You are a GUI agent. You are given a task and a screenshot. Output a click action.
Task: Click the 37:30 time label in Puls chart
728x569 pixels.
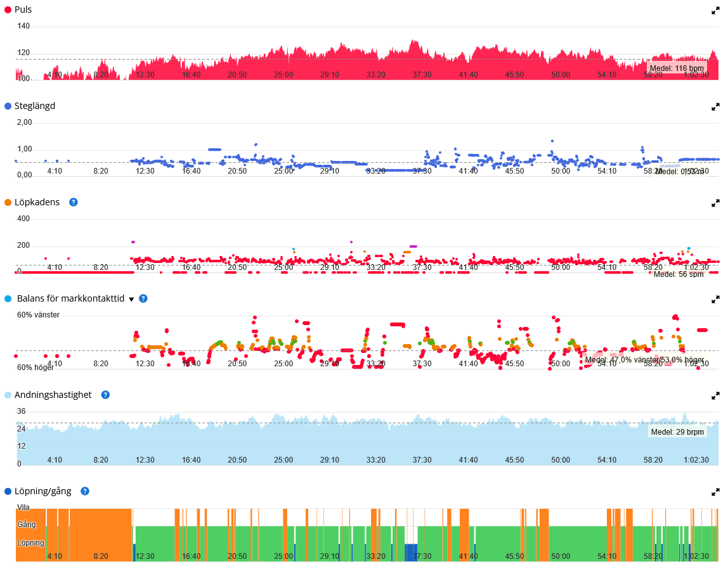422,75
